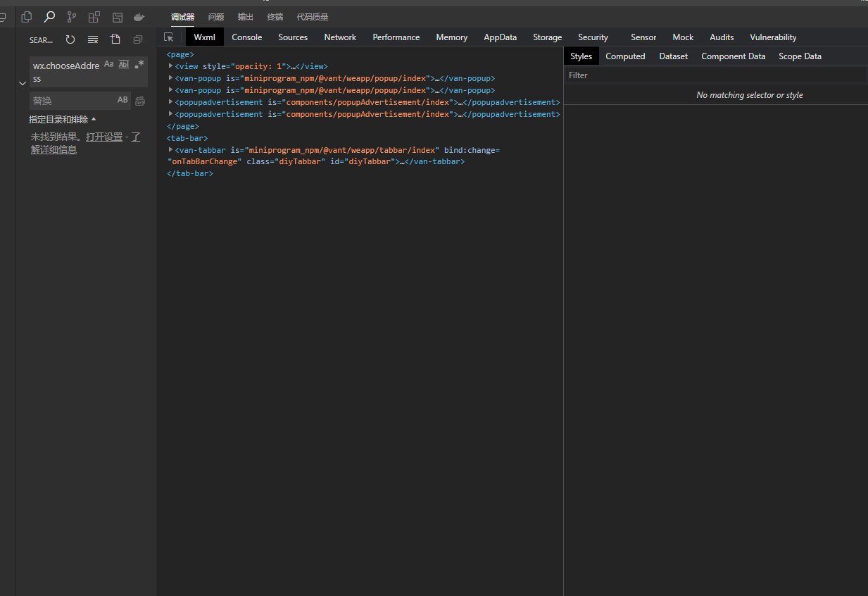This screenshot has width=868, height=596.
Task: Toggle match case (Aa) option
Action: click(108, 64)
